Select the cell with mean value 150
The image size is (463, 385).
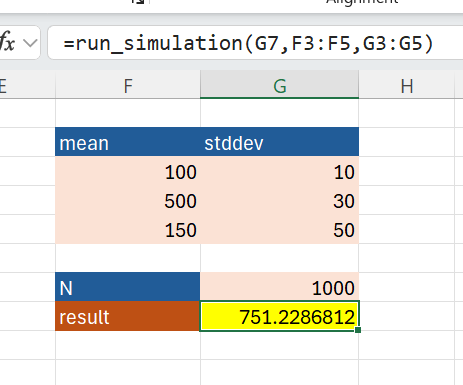pos(128,229)
